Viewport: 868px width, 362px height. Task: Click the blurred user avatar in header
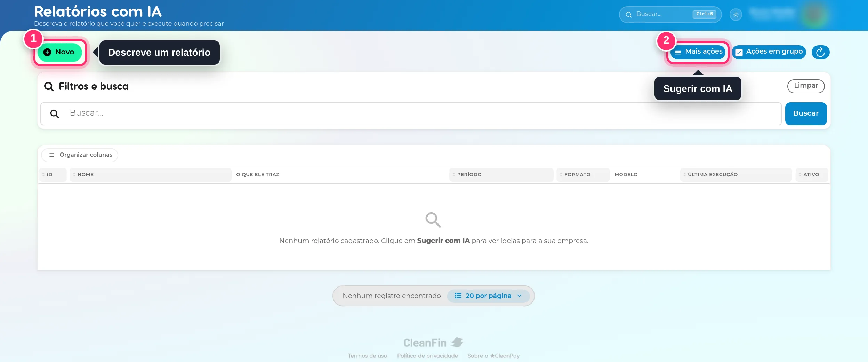[814, 15]
